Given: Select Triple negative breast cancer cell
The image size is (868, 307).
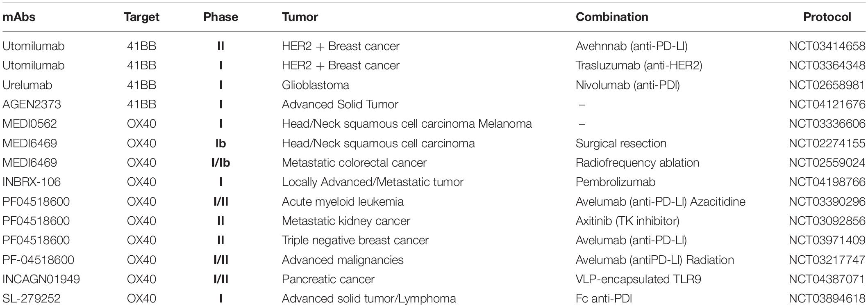Looking at the screenshot, I should pyautogui.click(x=355, y=240).
